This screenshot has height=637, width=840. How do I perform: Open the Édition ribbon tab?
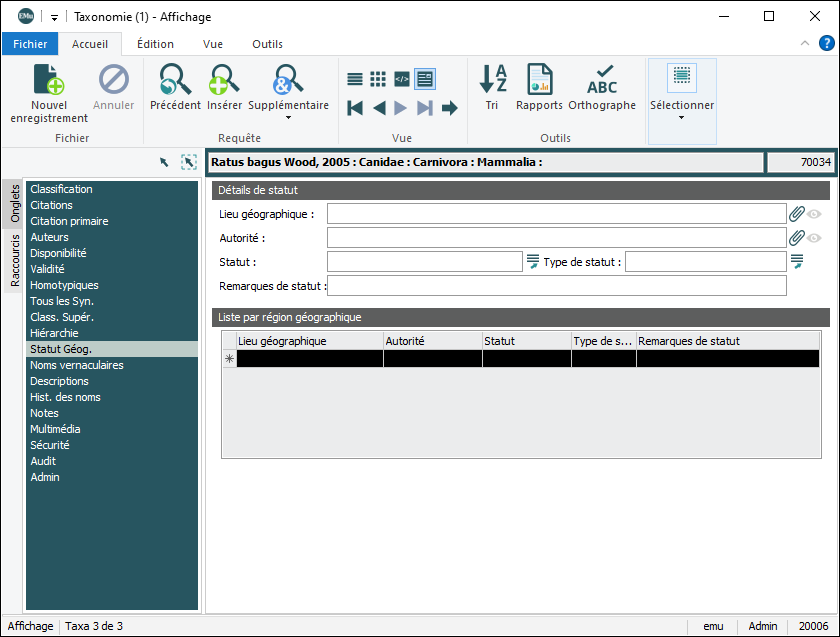tap(155, 44)
